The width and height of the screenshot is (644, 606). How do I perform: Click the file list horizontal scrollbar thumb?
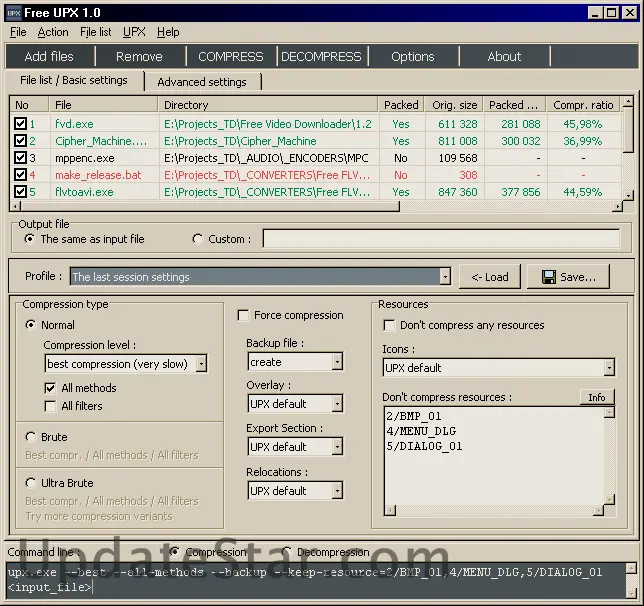[210, 206]
